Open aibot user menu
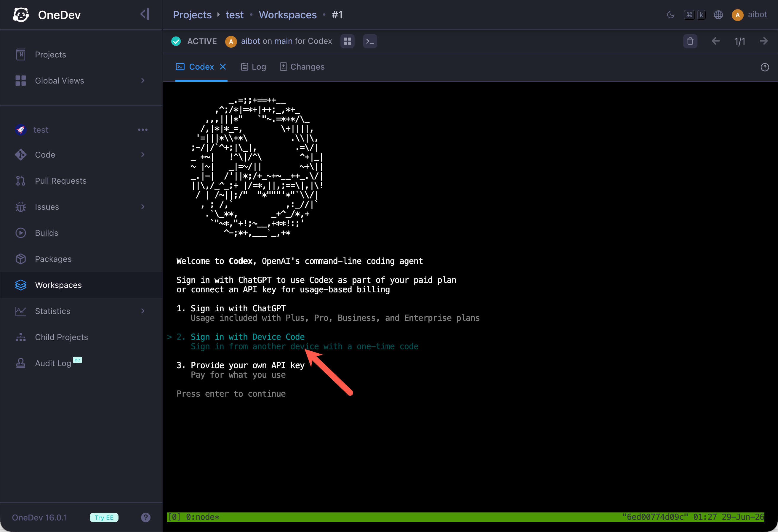 [x=750, y=15]
